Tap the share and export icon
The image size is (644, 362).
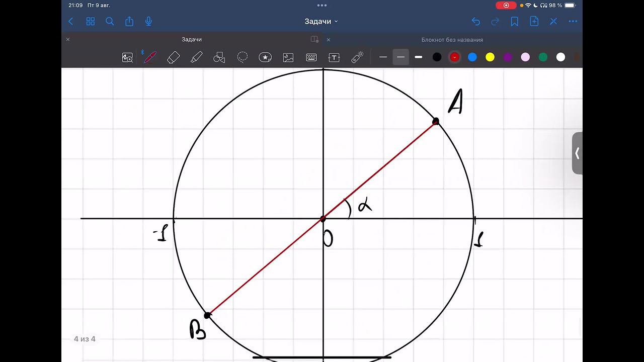pyautogui.click(x=129, y=21)
